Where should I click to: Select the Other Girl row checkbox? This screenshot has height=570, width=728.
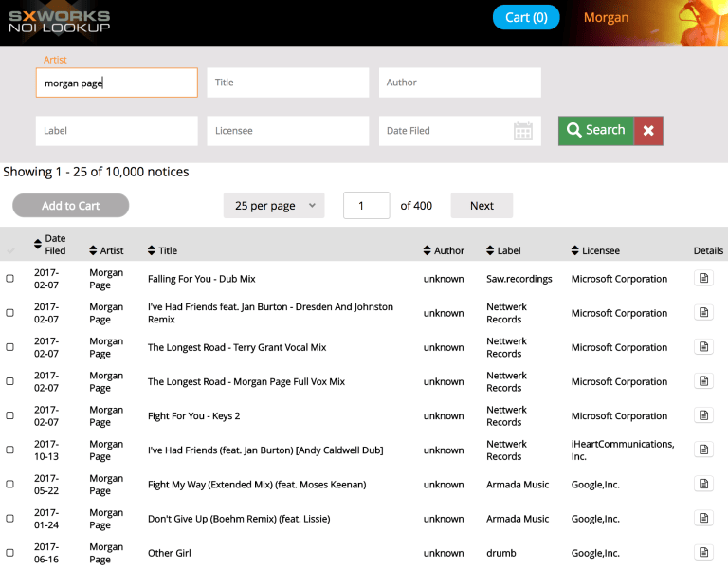[x=9, y=553]
